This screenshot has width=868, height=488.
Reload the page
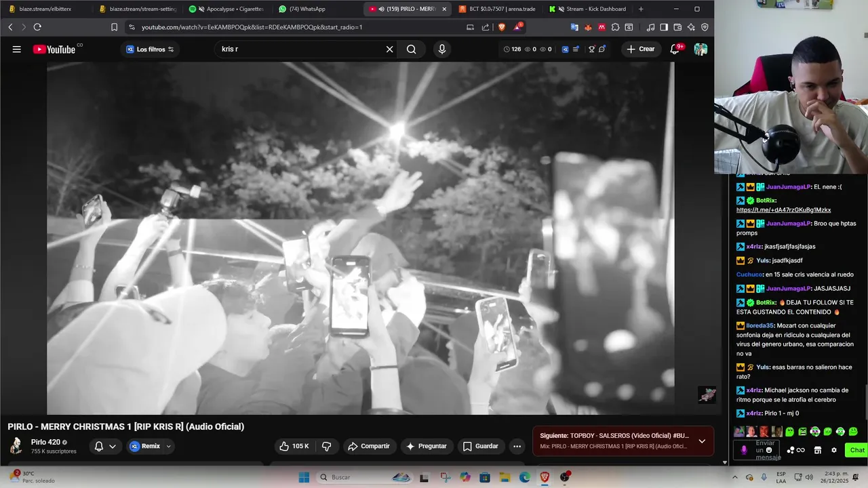tap(37, 27)
